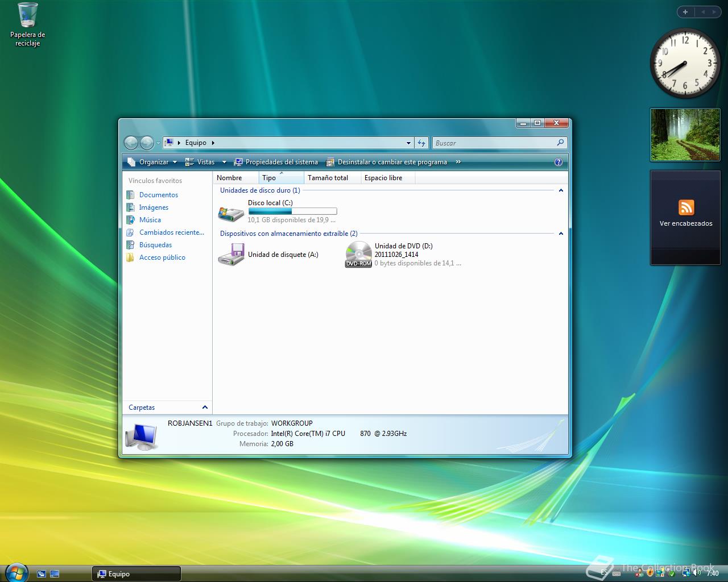This screenshot has width=728, height=582.
Task: Click the user with red X tray icon
Action: (x=639, y=573)
